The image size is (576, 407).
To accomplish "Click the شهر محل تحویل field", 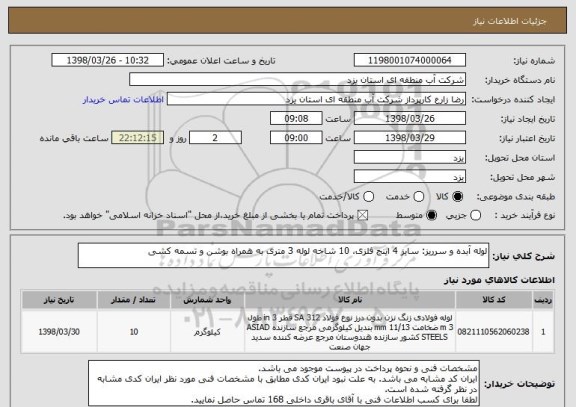I will (x=410, y=177).
